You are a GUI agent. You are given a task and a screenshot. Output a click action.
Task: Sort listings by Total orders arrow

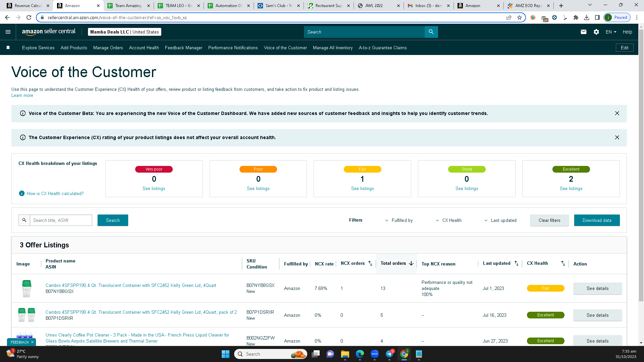[411, 263]
